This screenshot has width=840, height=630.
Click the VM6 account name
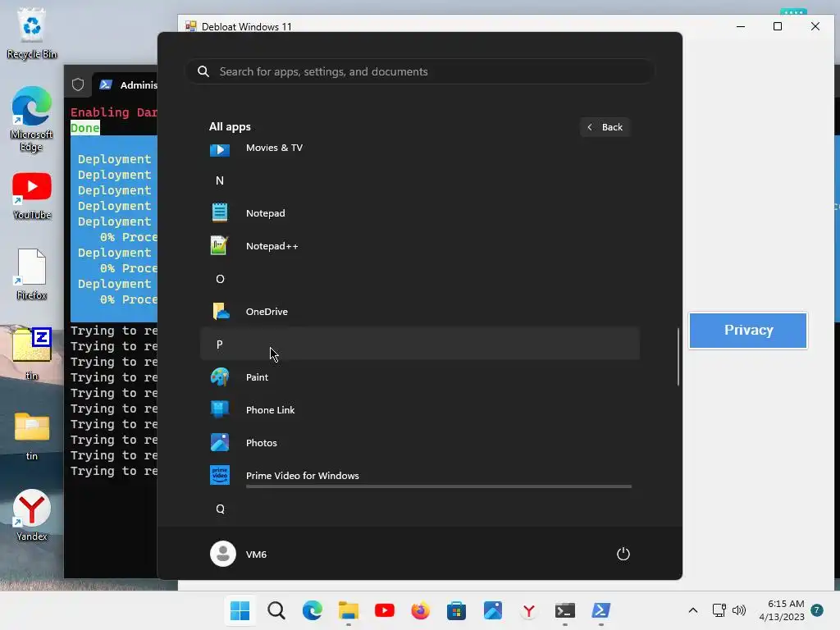pyautogui.click(x=256, y=555)
